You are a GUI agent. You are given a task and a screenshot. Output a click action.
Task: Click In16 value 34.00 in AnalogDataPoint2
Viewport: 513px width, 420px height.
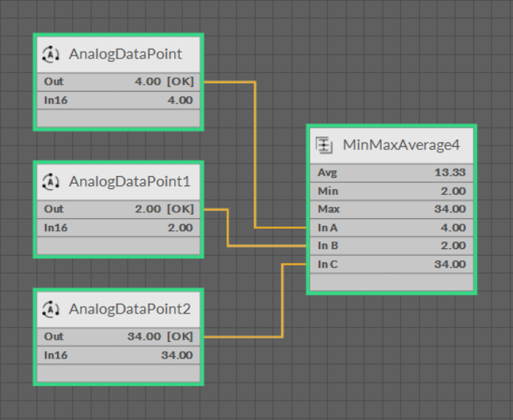(176, 355)
